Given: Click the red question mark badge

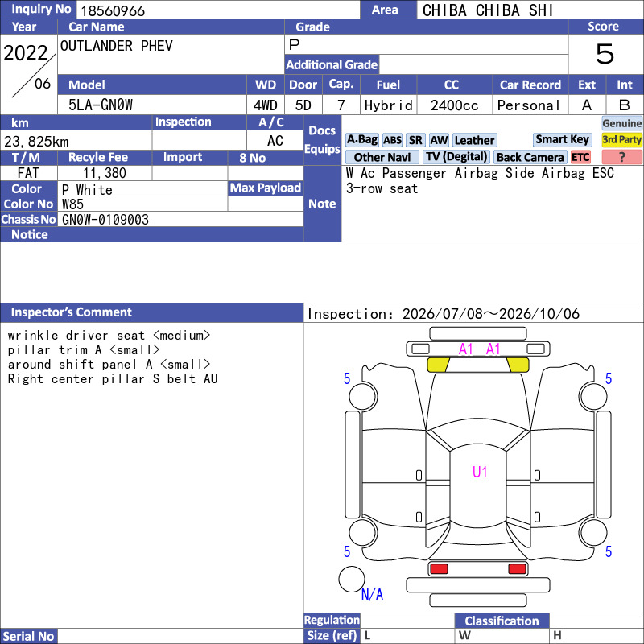Looking at the screenshot, I should (621, 157).
